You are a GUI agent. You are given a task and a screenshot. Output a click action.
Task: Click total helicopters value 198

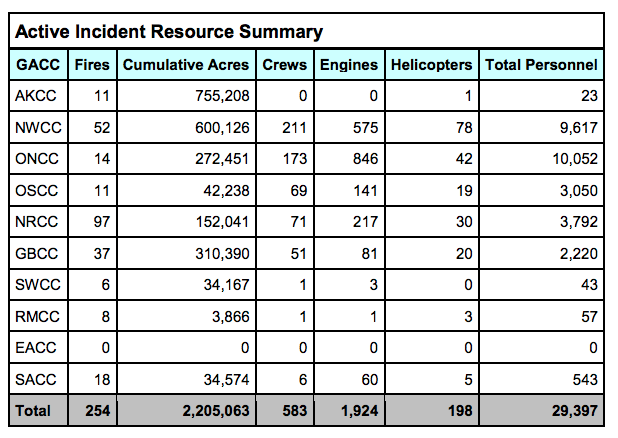(460, 411)
